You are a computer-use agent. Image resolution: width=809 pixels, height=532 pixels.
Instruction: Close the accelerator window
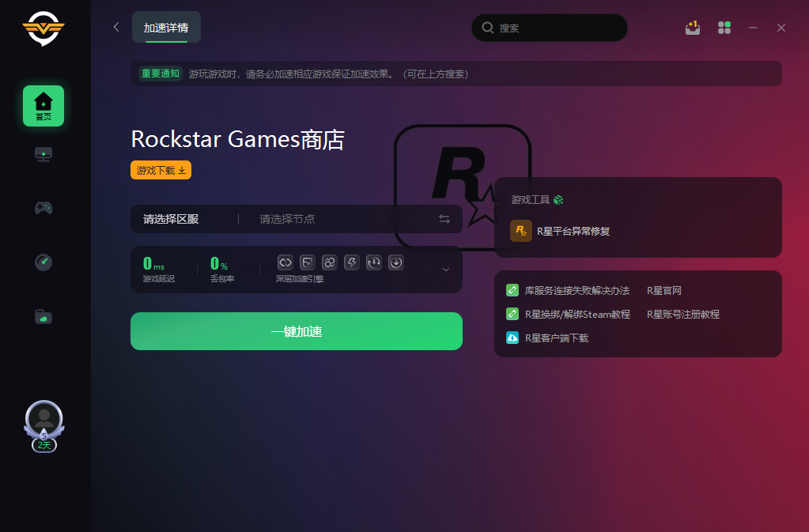[781, 28]
